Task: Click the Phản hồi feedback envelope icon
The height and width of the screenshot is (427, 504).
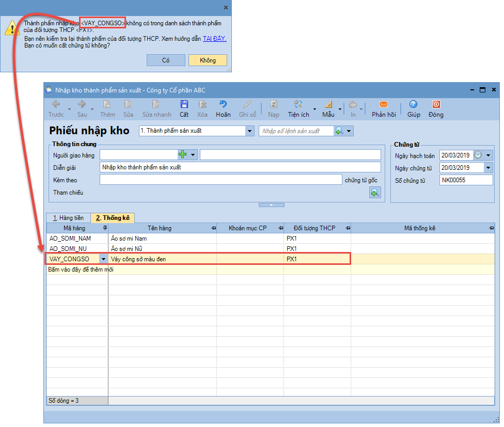Action: pyautogui.click(x=384, y=105)
